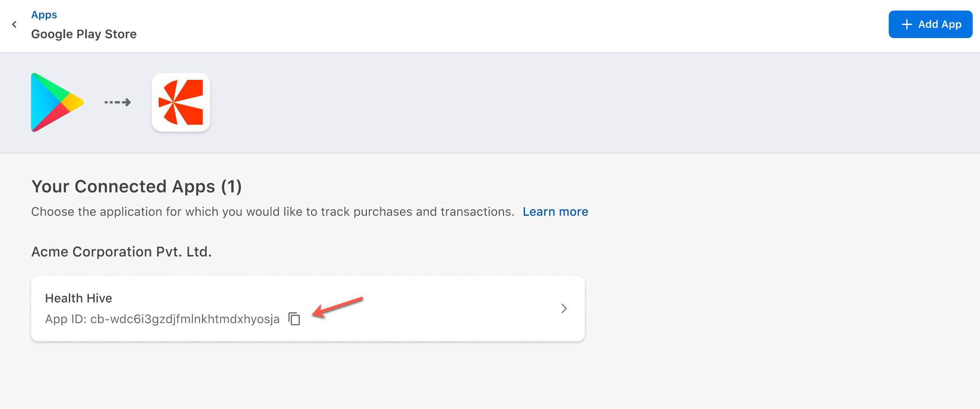Screen dimensions: 980x409
Task: Click the plus icon in Add App
Action: coord(906,25)
